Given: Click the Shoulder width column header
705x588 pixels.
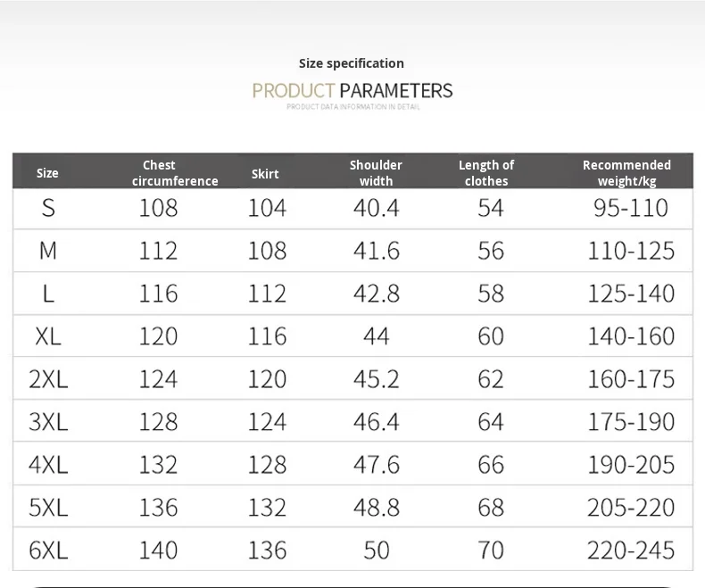Looking at the screenshot, I should (376, 173).
